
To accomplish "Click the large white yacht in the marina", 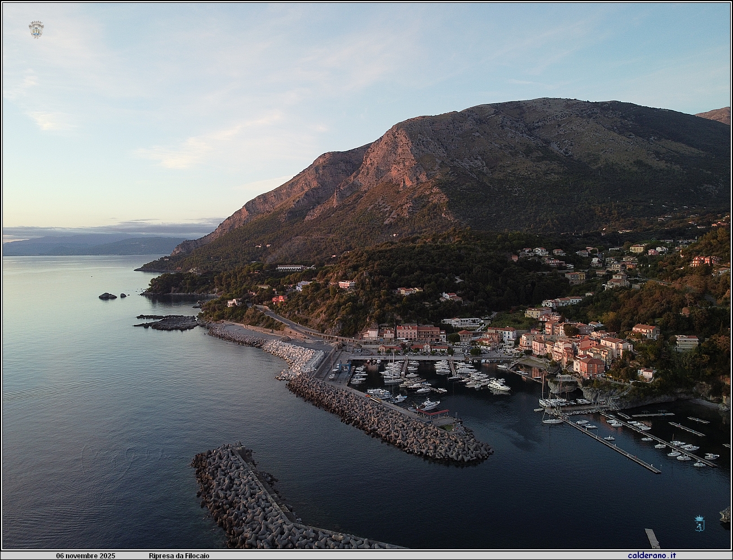I will click(x=498, y=385).
